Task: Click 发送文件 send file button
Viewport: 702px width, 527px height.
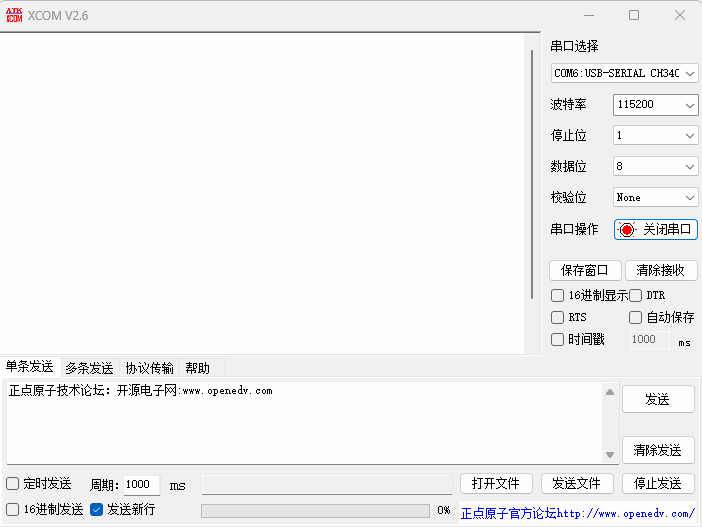Action: point(577,484)
